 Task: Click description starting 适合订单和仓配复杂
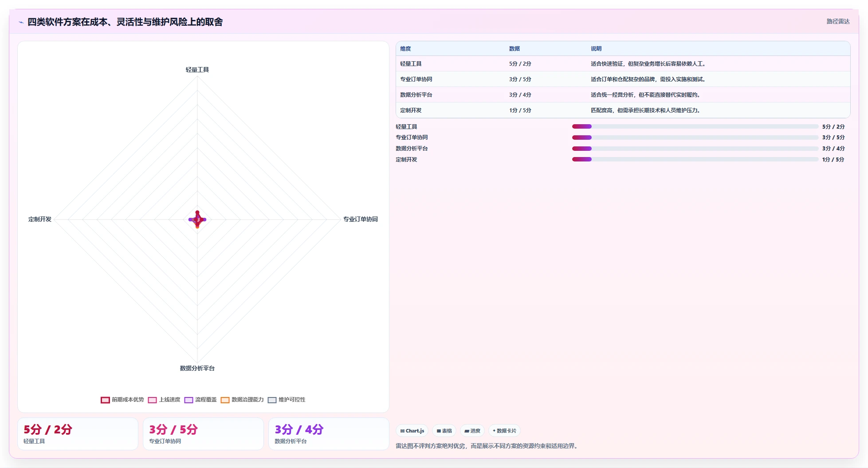point(648,79)
